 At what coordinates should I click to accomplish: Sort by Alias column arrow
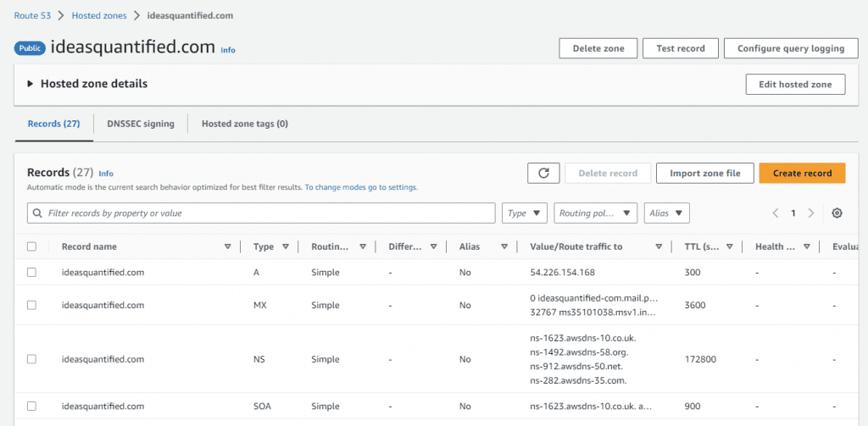(x=504, y=246)
